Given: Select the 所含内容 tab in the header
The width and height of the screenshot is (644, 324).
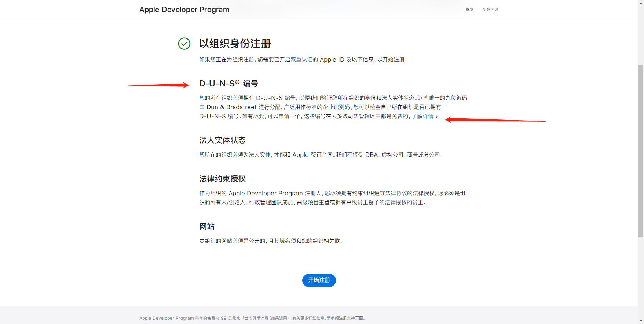Looking at the screenshot, I should tap(490, 10).
